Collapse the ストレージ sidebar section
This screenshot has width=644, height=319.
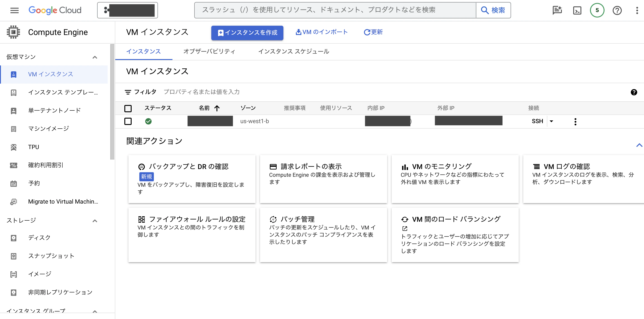pyautogui.click(x=95, y=221)
